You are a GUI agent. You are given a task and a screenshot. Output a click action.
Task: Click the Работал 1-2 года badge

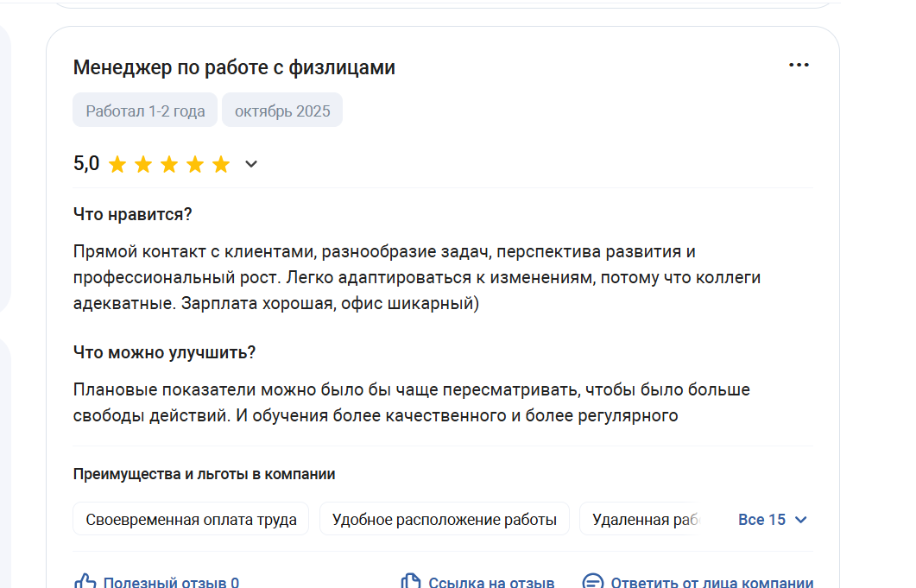[x=145, y=110]
